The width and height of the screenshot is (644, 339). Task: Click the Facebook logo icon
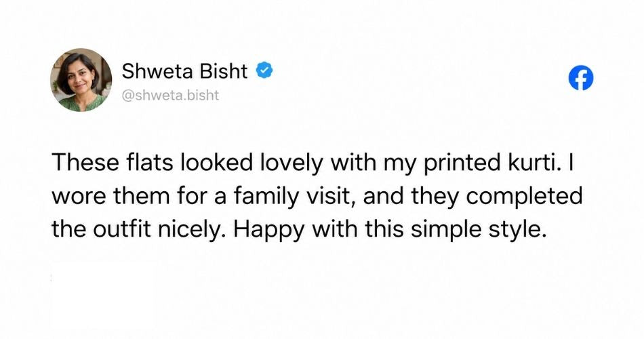coord(581,78)
